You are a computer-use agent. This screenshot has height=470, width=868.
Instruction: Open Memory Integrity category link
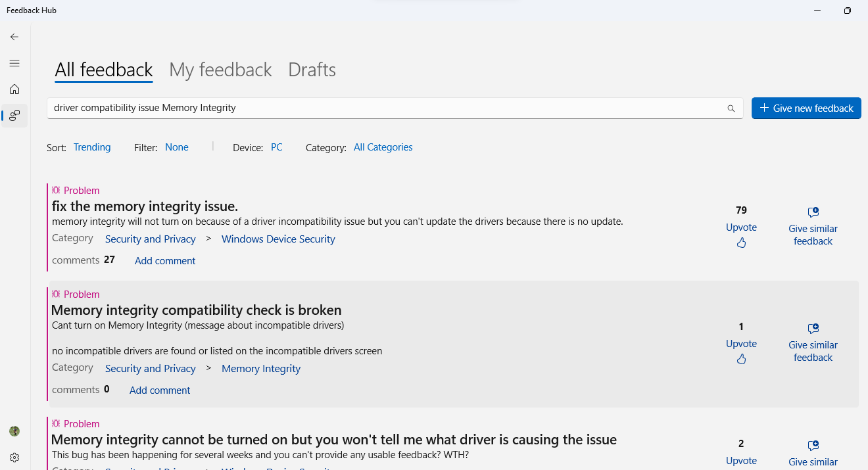coord(261,369)
